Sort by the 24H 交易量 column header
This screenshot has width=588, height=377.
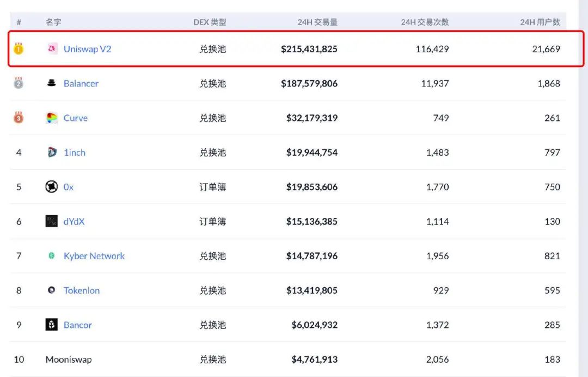coord(317,22)
